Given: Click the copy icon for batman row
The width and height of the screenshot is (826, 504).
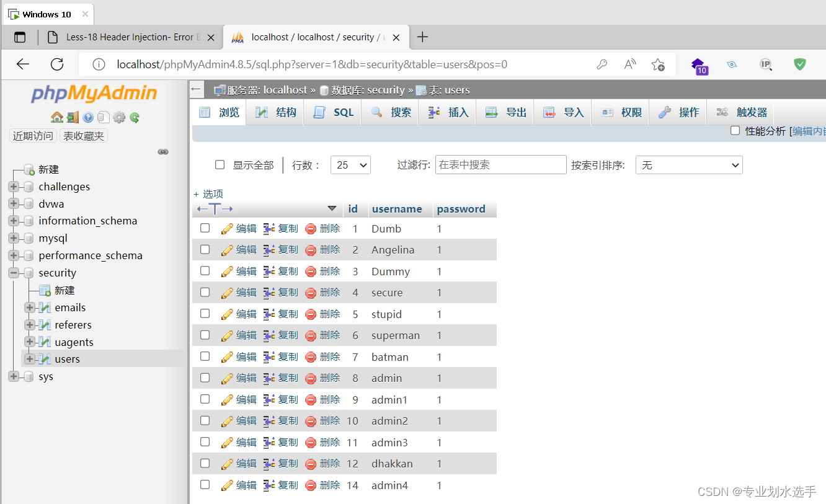Looking at the screenshot, I should [269, 357].
